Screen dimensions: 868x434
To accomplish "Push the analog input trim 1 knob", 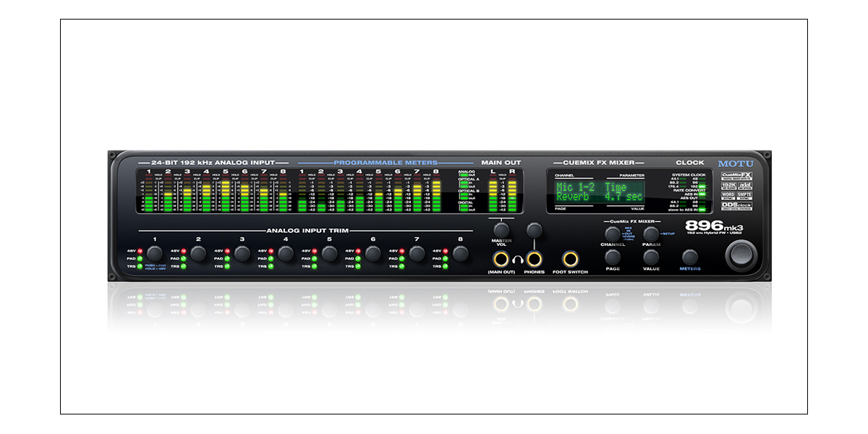I will (x=154, y=253).
